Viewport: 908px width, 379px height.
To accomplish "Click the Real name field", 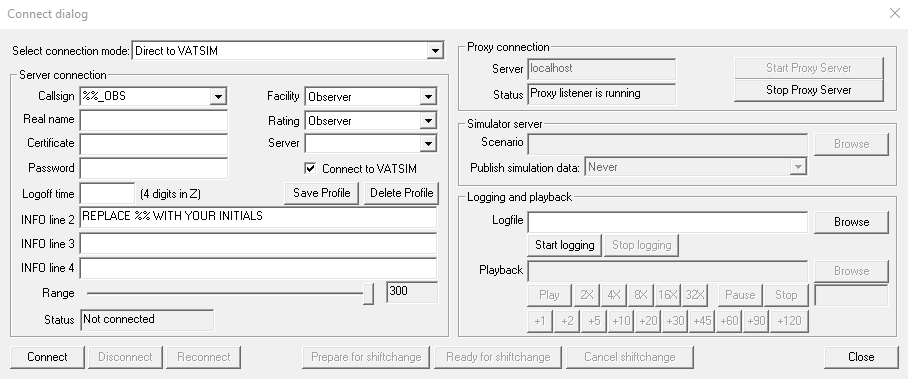I will pos(153,120).
